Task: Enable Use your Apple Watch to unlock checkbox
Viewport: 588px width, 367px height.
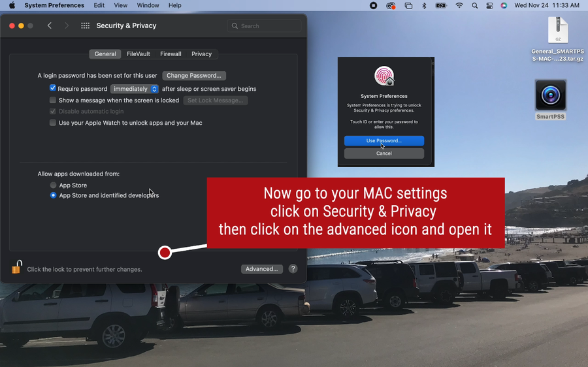Action: point(52,123)
